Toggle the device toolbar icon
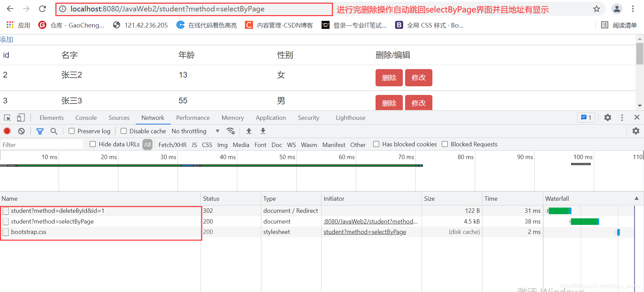This screenshot has width=644, height=292. 21,118
